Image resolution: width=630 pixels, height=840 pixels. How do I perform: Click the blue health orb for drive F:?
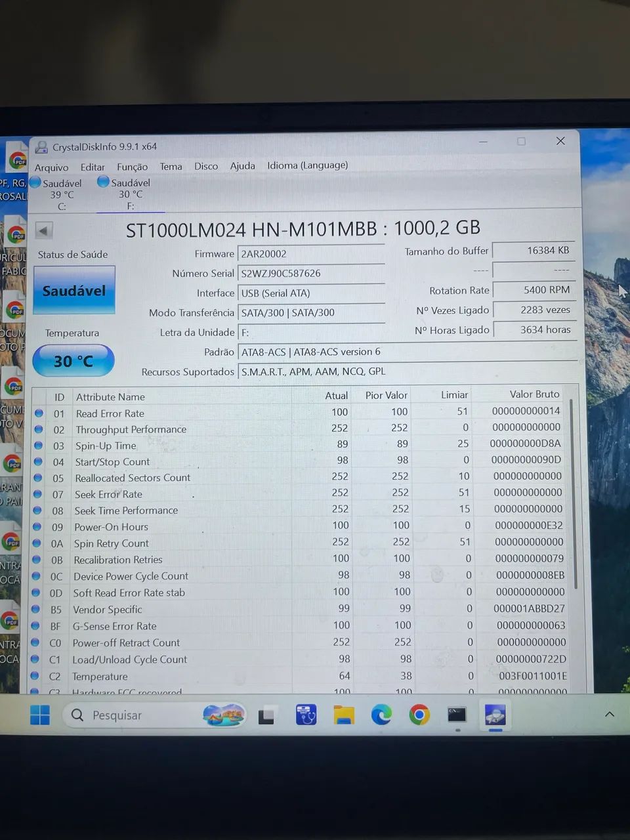click(x=103, y=181)
